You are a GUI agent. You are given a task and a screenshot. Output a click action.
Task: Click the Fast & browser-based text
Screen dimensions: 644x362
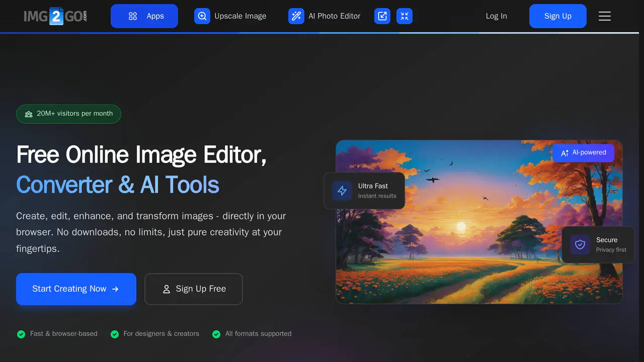pos(64,333)
